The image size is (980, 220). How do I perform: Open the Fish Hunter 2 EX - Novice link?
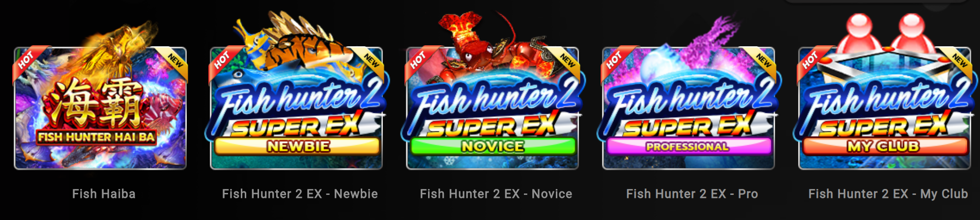[x=496, y=194]
